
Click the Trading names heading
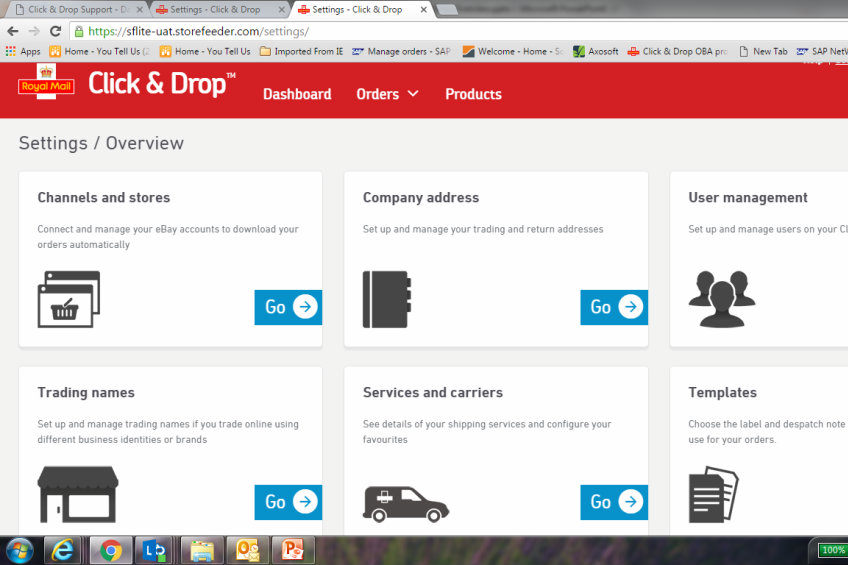click(x=86, y=393)
